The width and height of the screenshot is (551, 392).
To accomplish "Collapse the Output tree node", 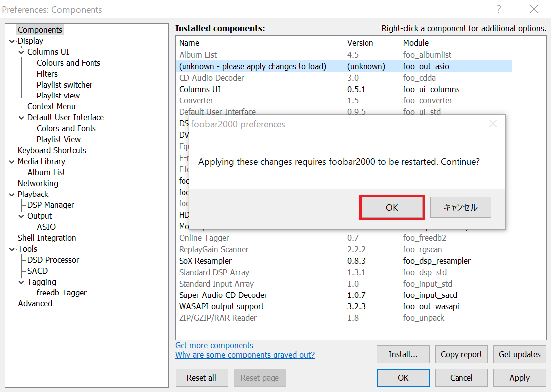I will (x=21, y=216).
